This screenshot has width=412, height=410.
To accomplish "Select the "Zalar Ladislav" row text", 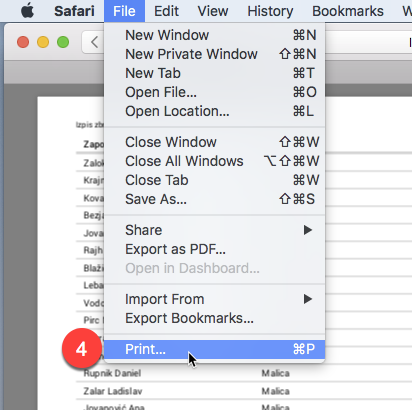I will pyautogui.click(x=113, y=391).
